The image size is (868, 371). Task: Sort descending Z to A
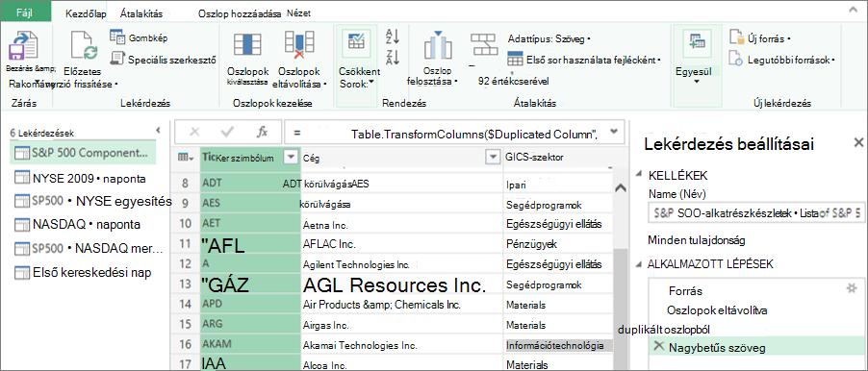click(x=392, y=58)
